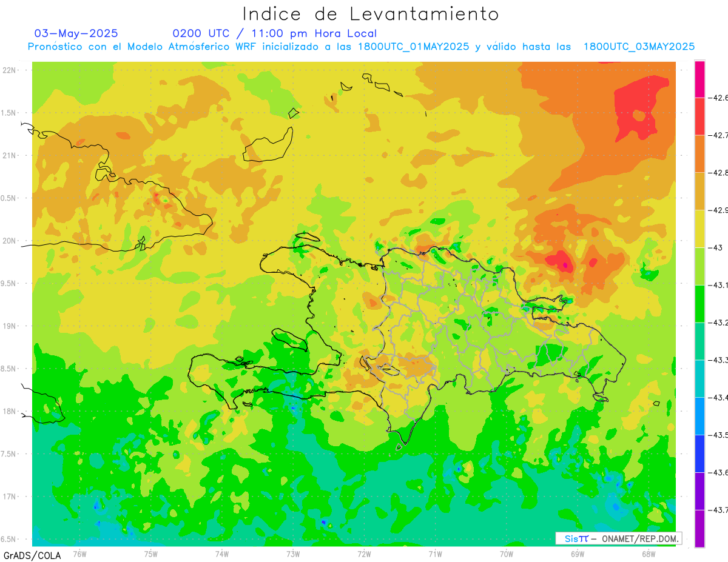This screenshot has width=728, height=562.
Task: Click the bright green swatch below -43.1
Action: pos(699,304)
